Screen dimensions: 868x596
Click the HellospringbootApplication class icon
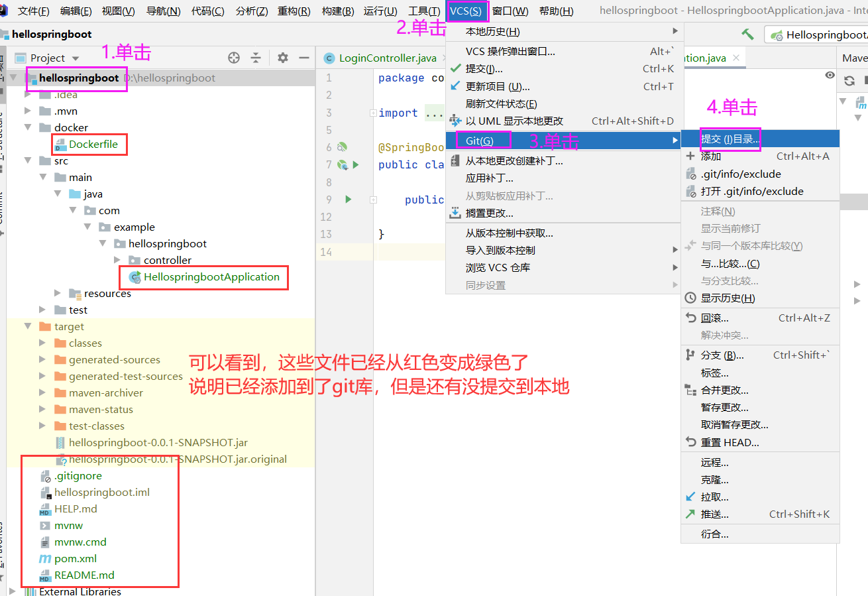tap(135, 277)
